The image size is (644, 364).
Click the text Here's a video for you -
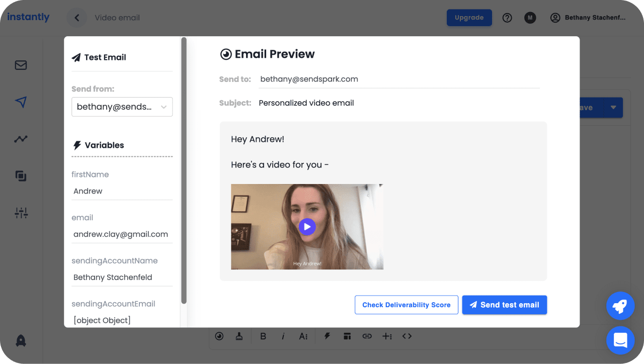(280, 164)
